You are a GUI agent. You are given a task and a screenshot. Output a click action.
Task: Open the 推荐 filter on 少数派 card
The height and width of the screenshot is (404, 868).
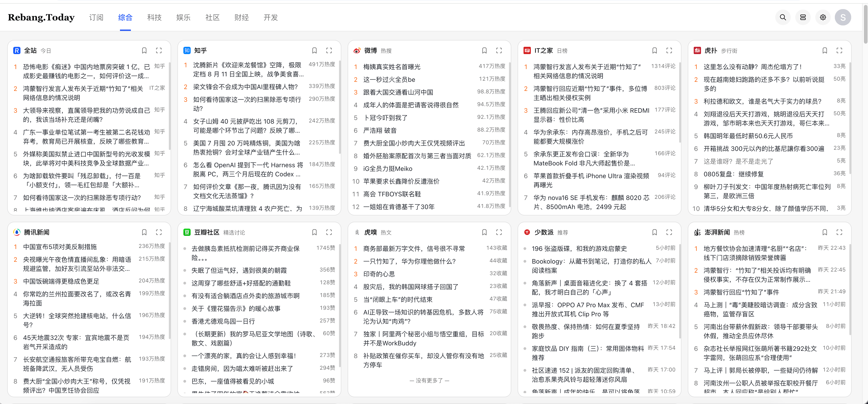563,232
